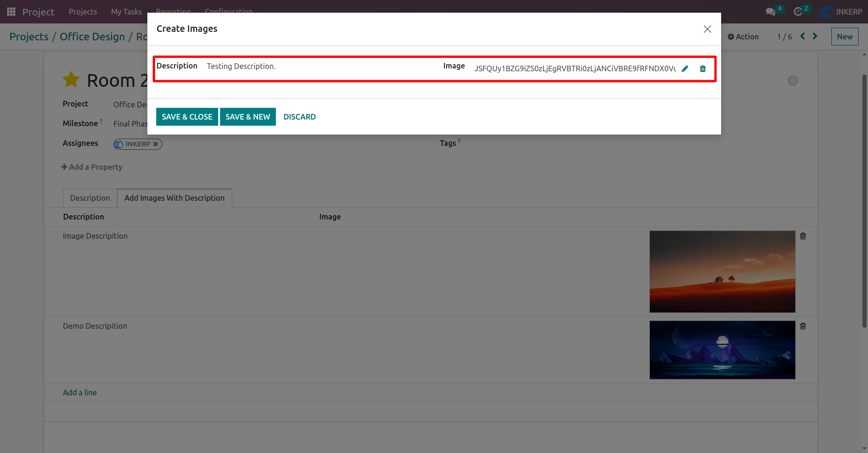Click the page vertical scrollbar
This screenshot has height=453, width=868.
pyautogui.click(x=865, y=201)
